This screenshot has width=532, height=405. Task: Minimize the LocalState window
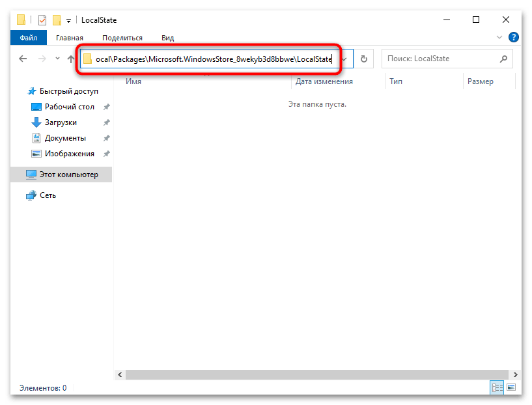pos(447,20)
